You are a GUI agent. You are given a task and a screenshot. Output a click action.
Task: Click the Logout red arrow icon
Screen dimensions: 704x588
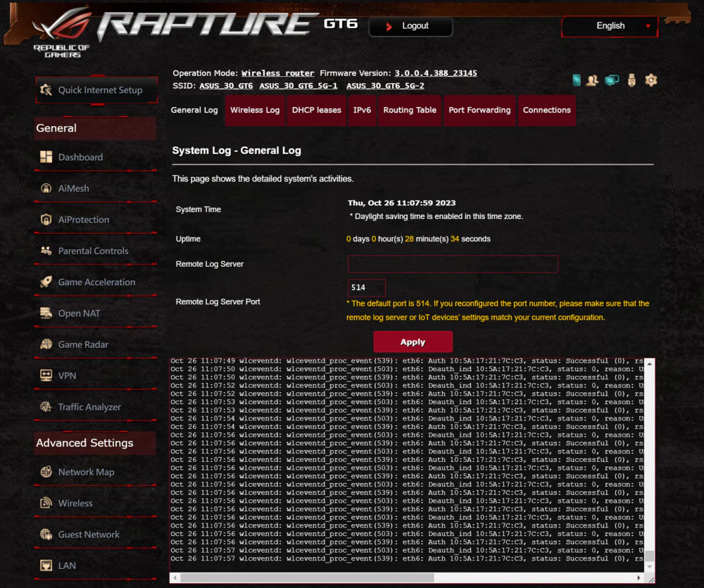[389, 27]
